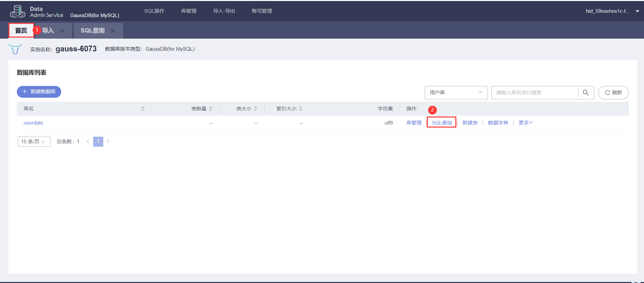Click the Data Admin Service logo icon
644x283 pixels.
coord(17,11)
